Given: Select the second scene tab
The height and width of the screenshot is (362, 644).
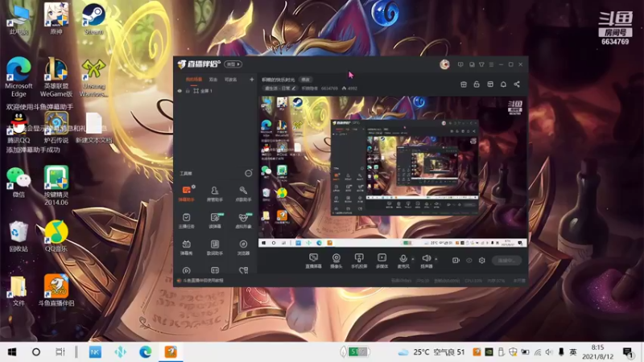Looking at the screenshot, I should pos(213,80).
